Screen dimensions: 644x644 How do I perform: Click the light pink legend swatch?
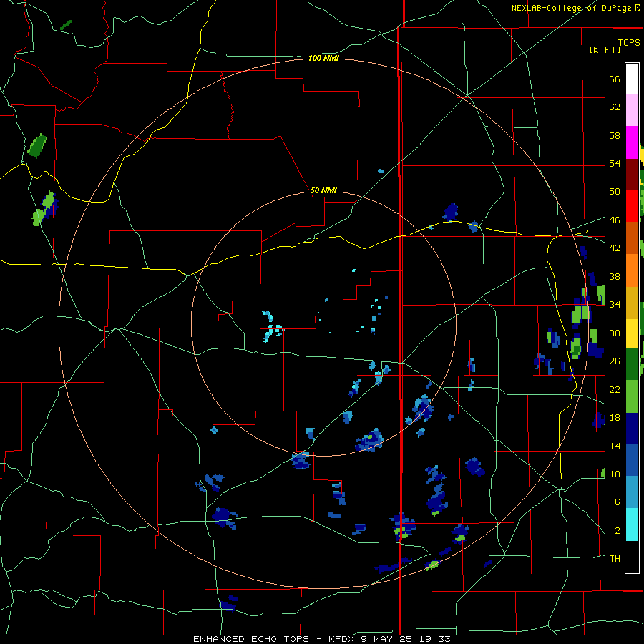point(632,110)
